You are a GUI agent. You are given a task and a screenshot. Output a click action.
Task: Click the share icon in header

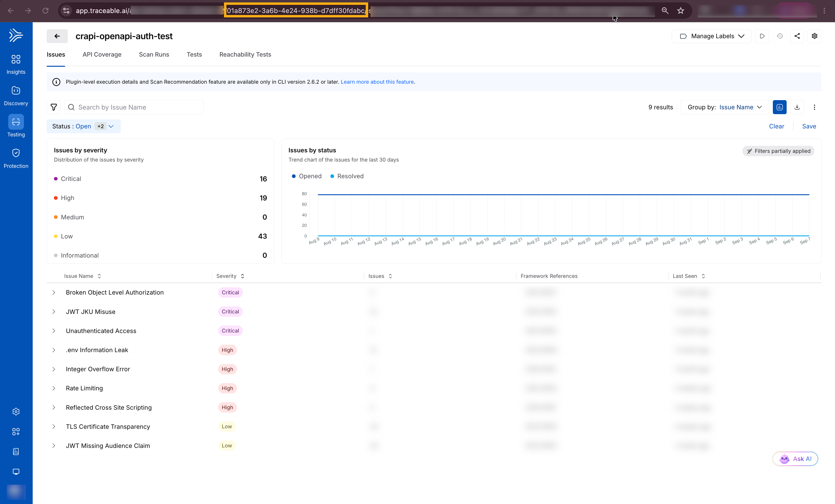[797, 36]
